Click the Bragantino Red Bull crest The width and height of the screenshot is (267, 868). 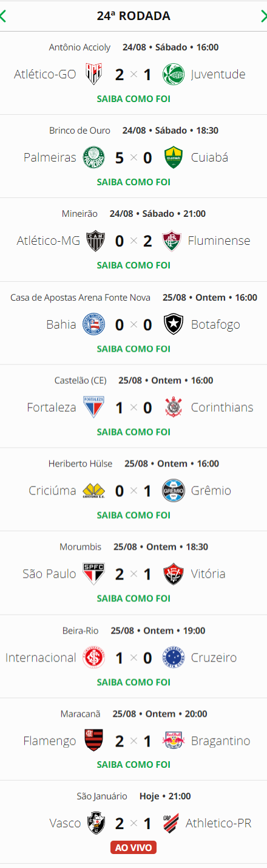tap(173, 740)
